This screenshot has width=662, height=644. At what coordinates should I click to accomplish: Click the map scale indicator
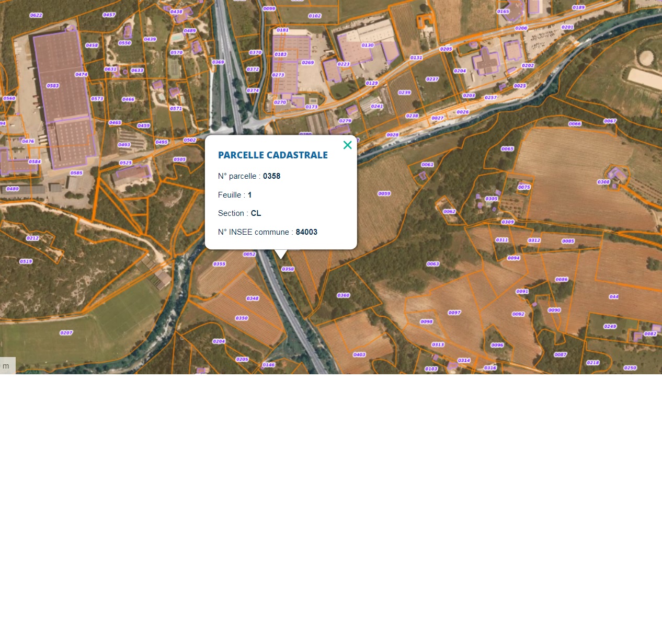point(7,366)
